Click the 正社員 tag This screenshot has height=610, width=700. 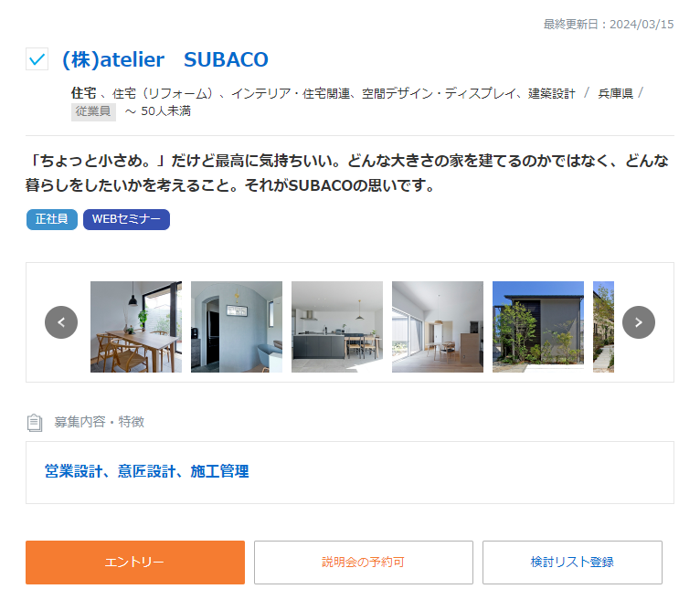pos(52,220)
